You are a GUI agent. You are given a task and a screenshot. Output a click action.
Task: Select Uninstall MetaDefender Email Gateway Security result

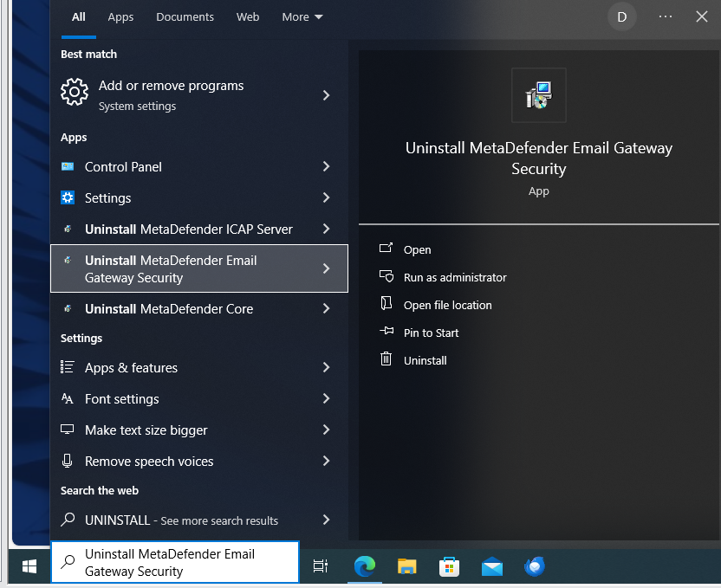point(199,268)
